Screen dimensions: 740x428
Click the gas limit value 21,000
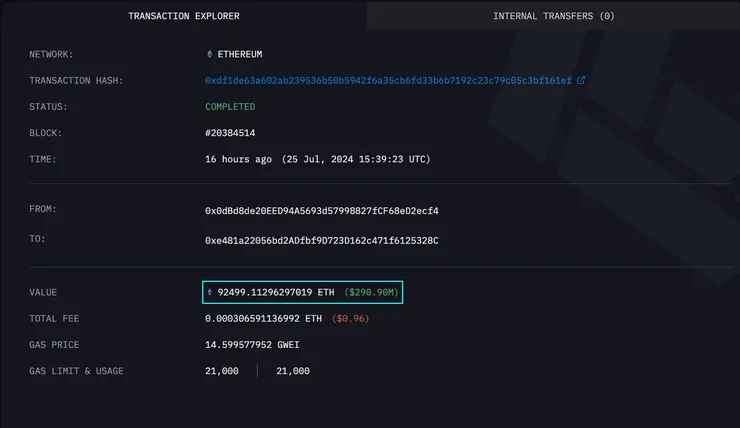222,371
